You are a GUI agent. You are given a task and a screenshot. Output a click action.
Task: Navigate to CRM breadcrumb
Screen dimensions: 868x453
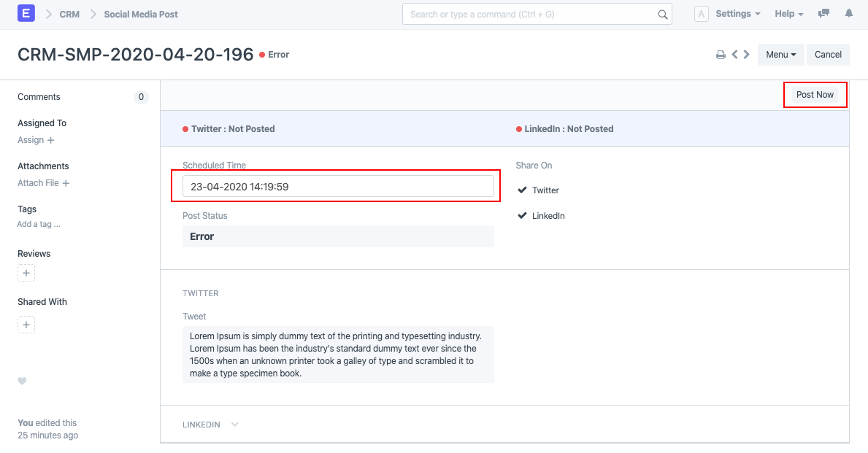click(69, 14)
